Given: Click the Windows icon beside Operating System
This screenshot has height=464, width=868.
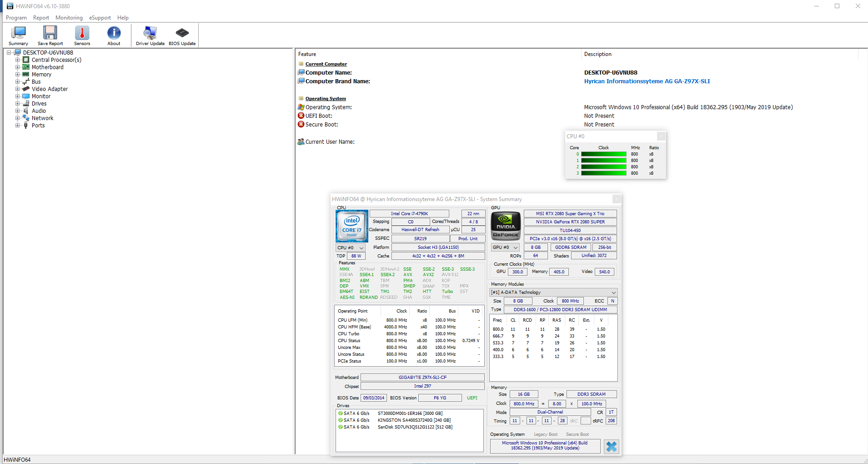Looking at the screenshot, I should click(x=301, y=107).
